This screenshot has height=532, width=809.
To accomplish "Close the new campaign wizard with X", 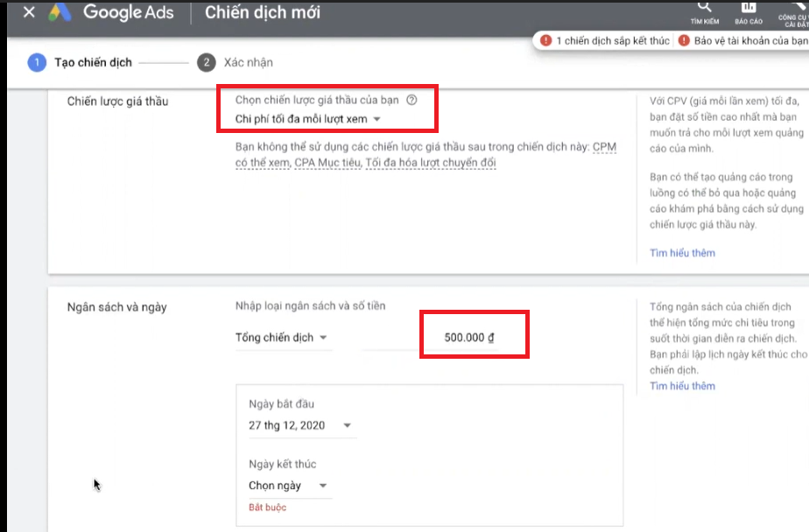I will coord(29,13).
